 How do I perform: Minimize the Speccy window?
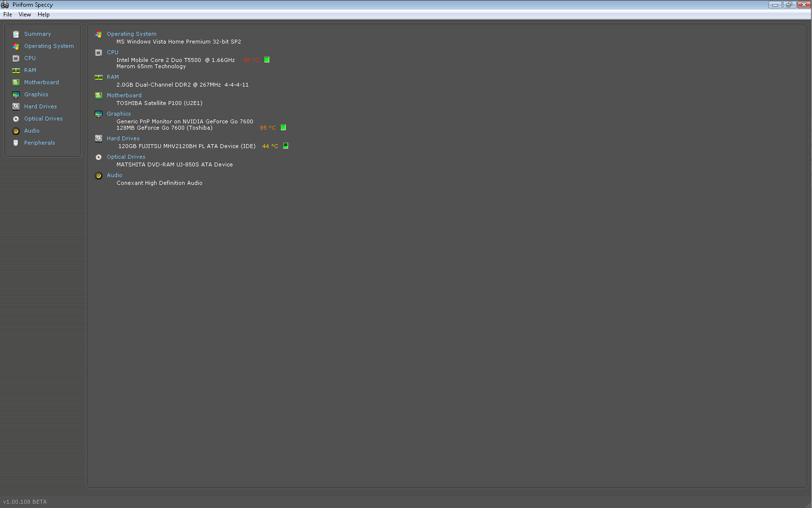(x=775, y=5)
